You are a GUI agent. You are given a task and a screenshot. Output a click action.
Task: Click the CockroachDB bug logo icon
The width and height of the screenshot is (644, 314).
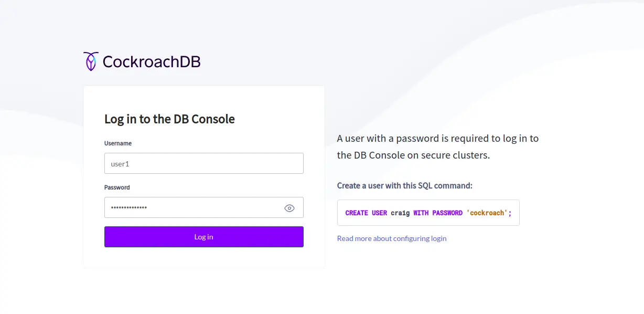click(x=91, y=61)
